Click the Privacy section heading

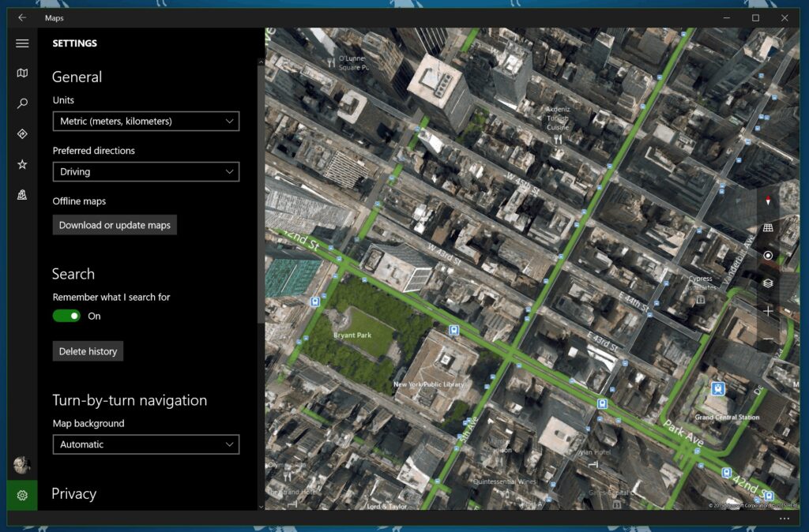pos(73,494)
